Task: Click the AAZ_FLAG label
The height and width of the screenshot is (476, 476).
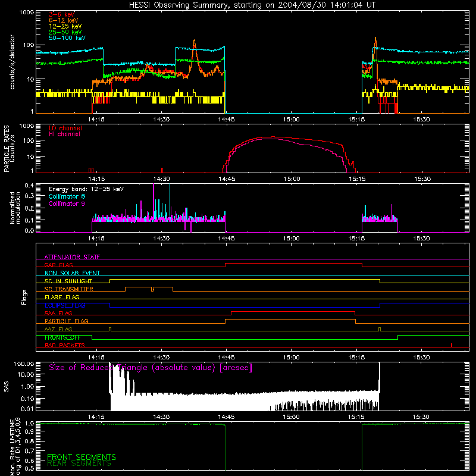Action: coord(58,329)
